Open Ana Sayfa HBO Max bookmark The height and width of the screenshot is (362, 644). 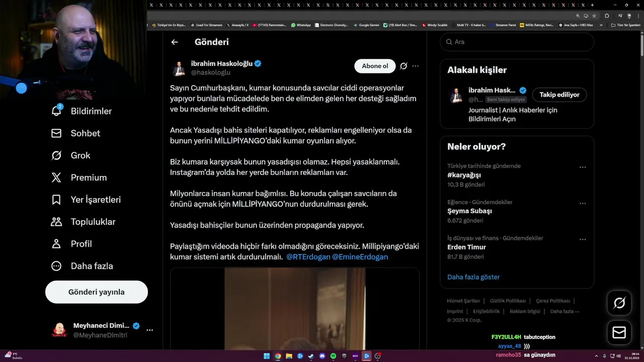[576, 25]
